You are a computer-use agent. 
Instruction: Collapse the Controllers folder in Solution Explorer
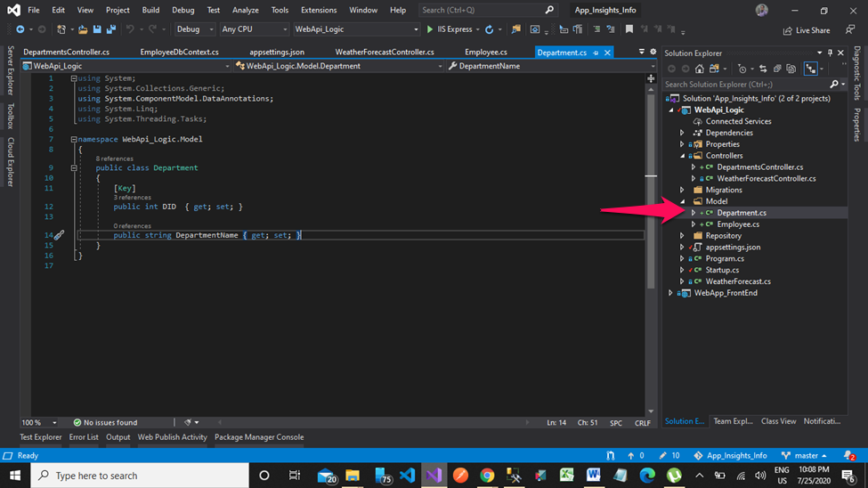click(683, 156)
